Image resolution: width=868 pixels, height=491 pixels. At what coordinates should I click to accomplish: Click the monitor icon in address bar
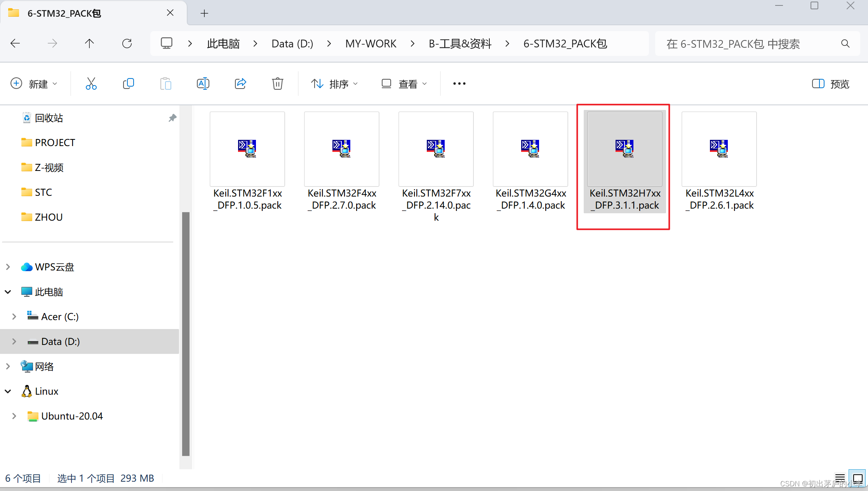(x=167, y=43)
